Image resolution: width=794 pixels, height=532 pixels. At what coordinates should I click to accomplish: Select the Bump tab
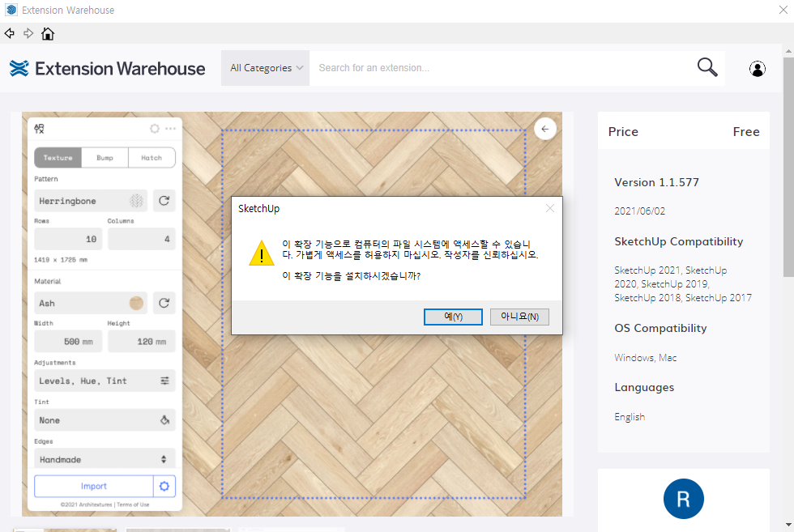click(105, 157)
